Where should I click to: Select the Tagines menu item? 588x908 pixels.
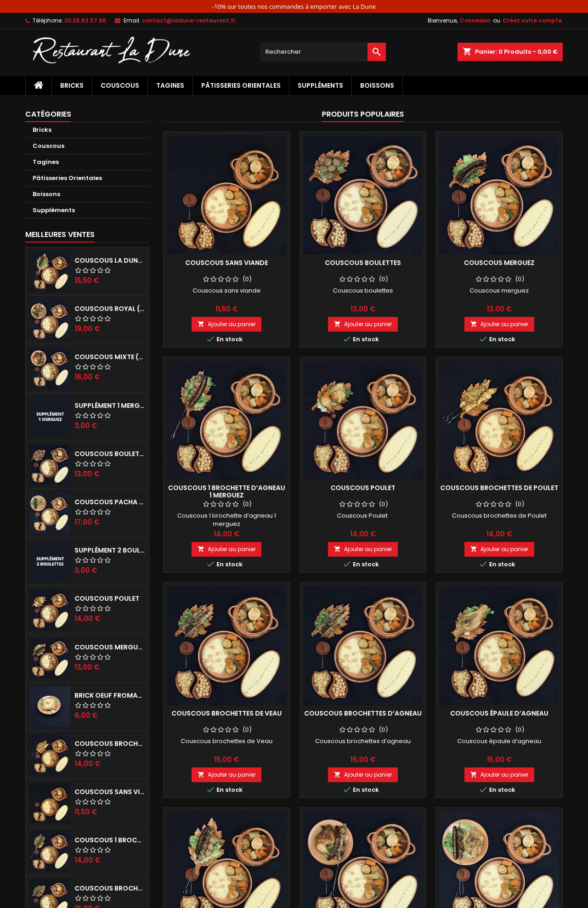click(170, 85)
